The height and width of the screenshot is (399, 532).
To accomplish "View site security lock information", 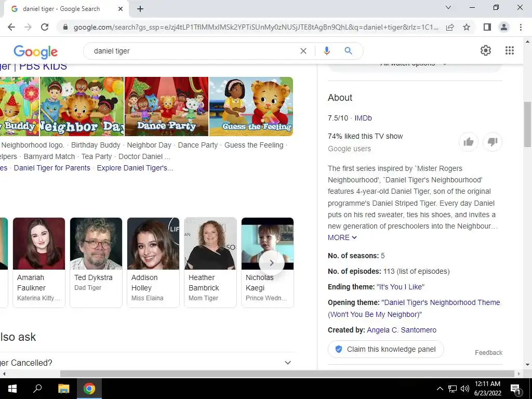I will (x=65, y=27).
